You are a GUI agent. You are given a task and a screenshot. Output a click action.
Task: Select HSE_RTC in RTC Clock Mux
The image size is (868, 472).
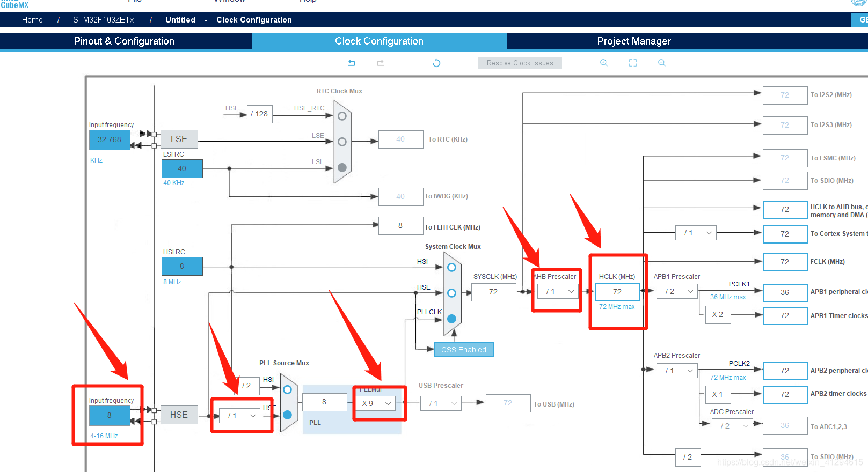click(342, 116)
